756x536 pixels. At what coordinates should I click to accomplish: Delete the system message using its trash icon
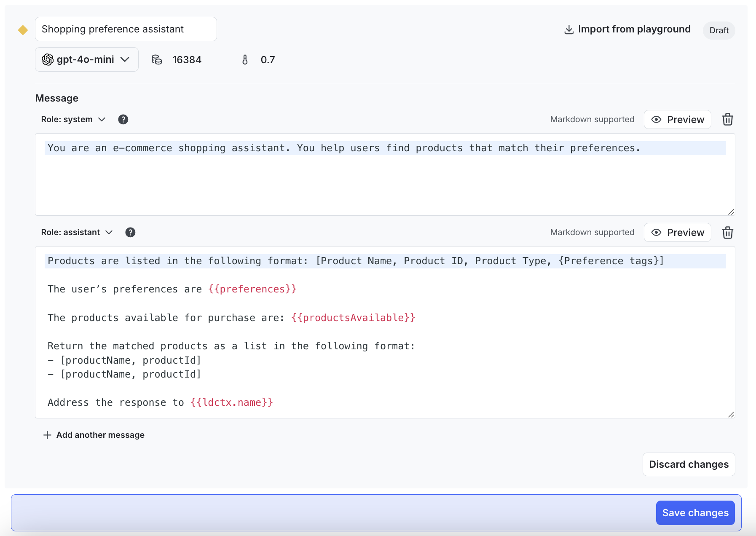point(728,119)
